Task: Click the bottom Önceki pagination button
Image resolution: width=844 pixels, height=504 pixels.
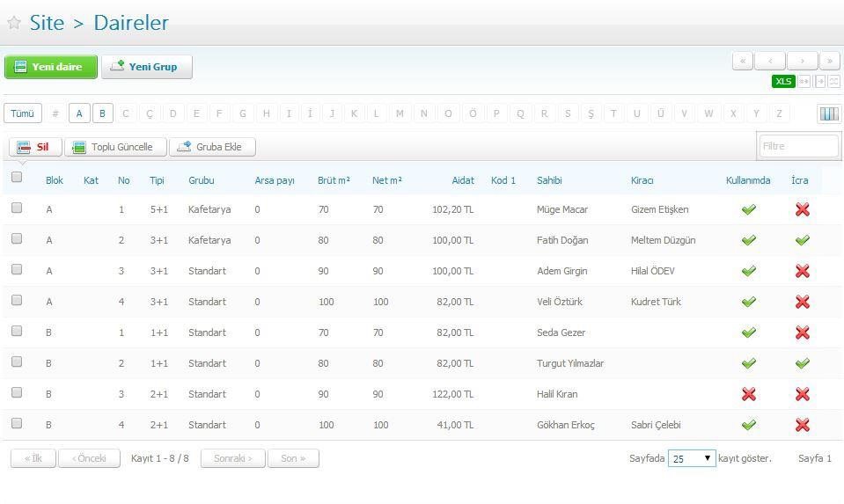Action: pyautogui.click(x=89, y=458)
